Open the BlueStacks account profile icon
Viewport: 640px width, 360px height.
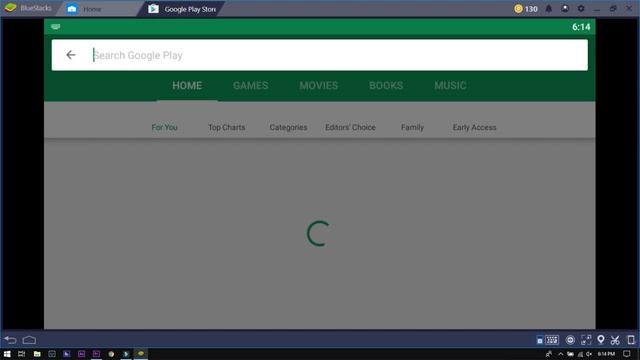click(565, 9)
